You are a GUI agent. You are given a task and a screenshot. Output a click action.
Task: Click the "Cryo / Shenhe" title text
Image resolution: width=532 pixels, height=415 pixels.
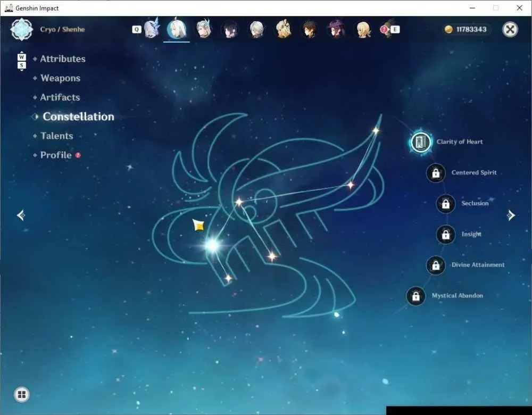pyautogui.click(x=62, y=29)
